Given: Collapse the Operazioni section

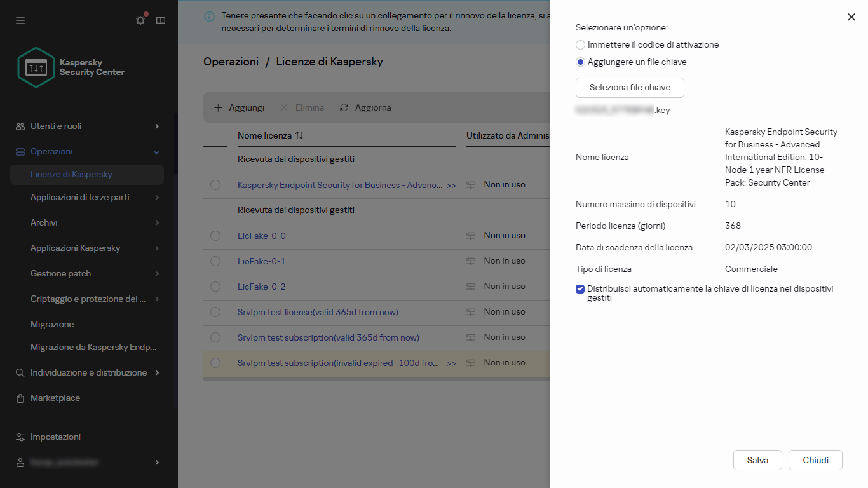Looking at the screenshot, I should pyautogui.click(x=157, y=152).
